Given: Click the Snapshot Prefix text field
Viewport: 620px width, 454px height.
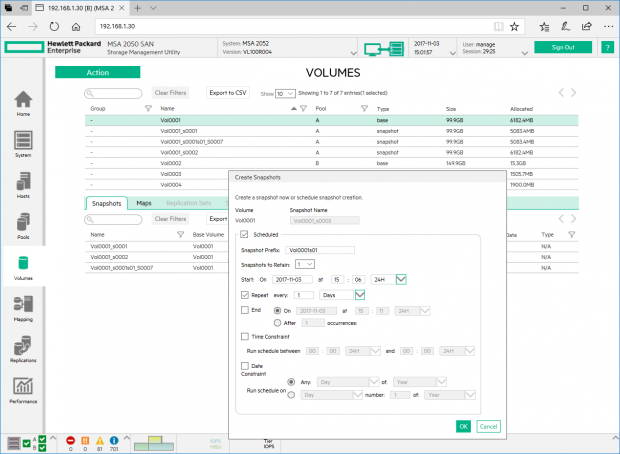Looking at the screenshot, I should 320,249.
